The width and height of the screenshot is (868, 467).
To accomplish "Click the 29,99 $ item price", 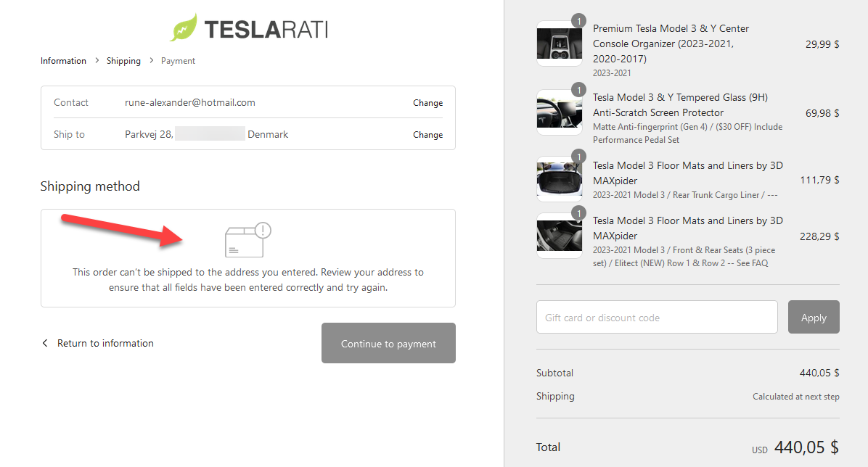I will point(822,44).
